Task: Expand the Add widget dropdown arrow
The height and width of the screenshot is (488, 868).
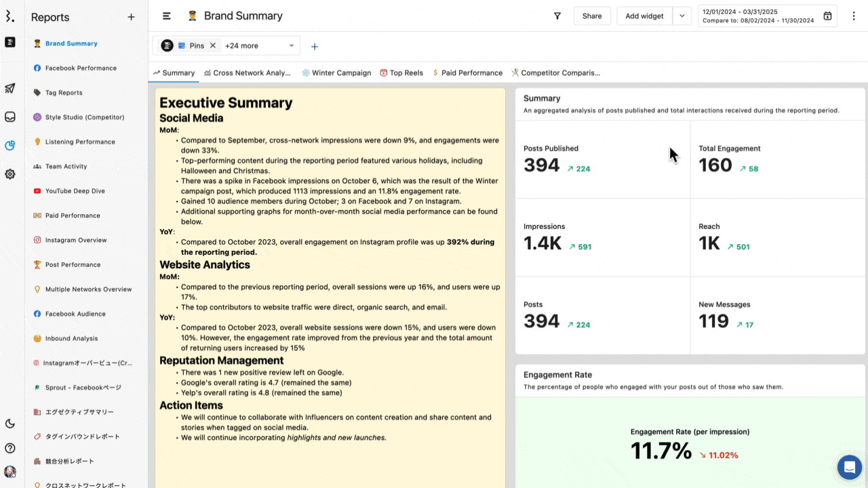Action: pos(682,16)
